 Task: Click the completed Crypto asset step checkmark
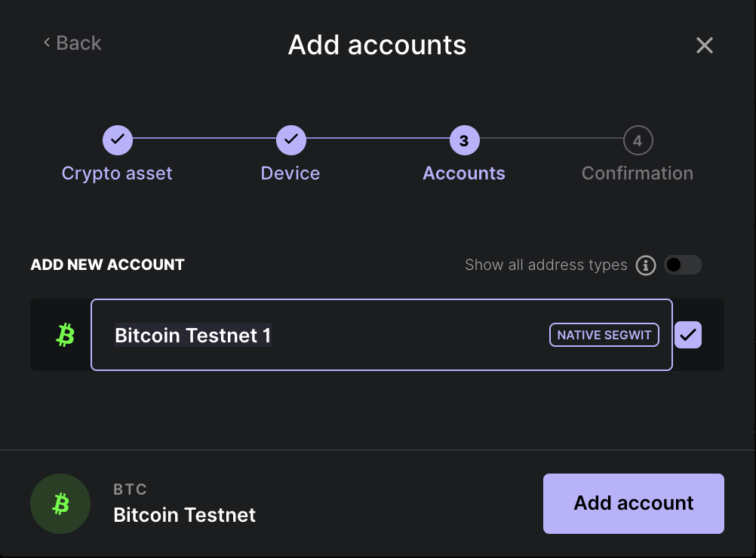click(117, 140)
